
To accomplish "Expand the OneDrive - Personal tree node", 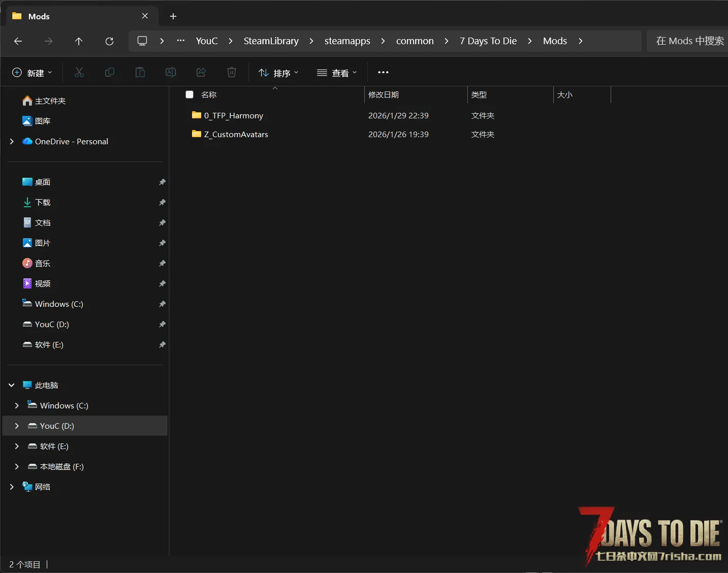I will click(x=12, y=141).
